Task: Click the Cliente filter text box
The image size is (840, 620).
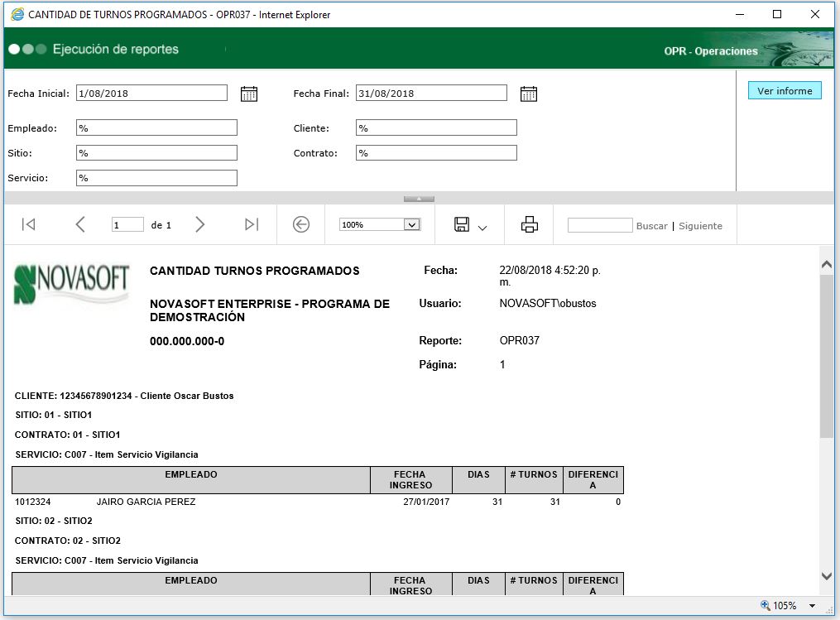Action: [x=436, y=128]
